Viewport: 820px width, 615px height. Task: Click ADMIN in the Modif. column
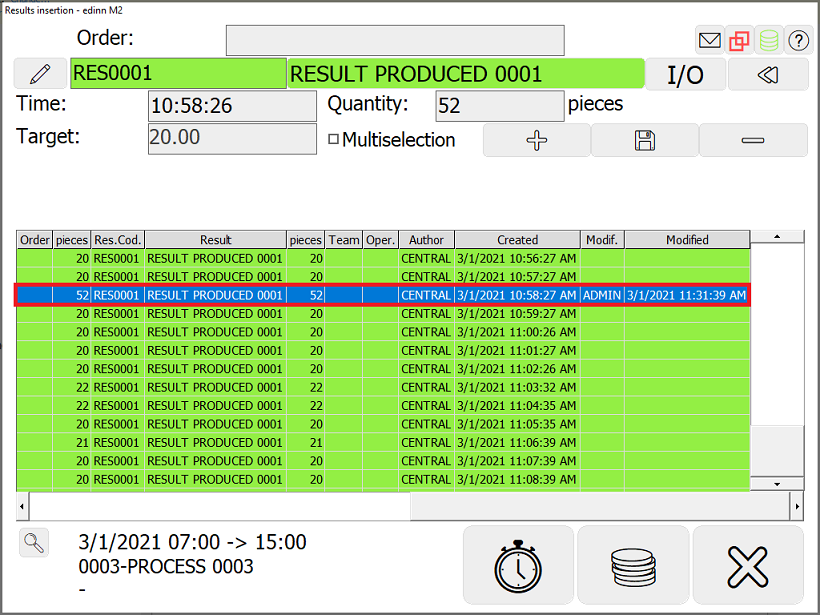[x=602, y=295]
